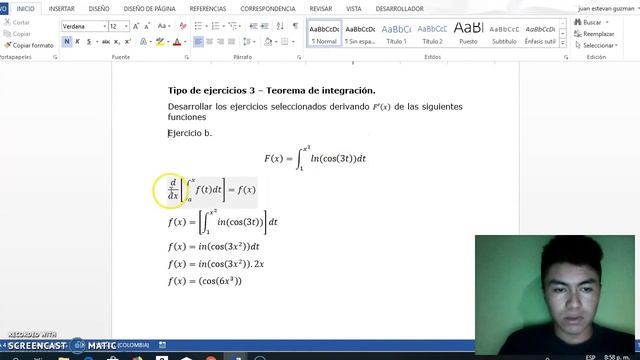This screenshot has height=360, width=640.
Task: Toggle bold (N) formatting
Action: pos(67,42)
